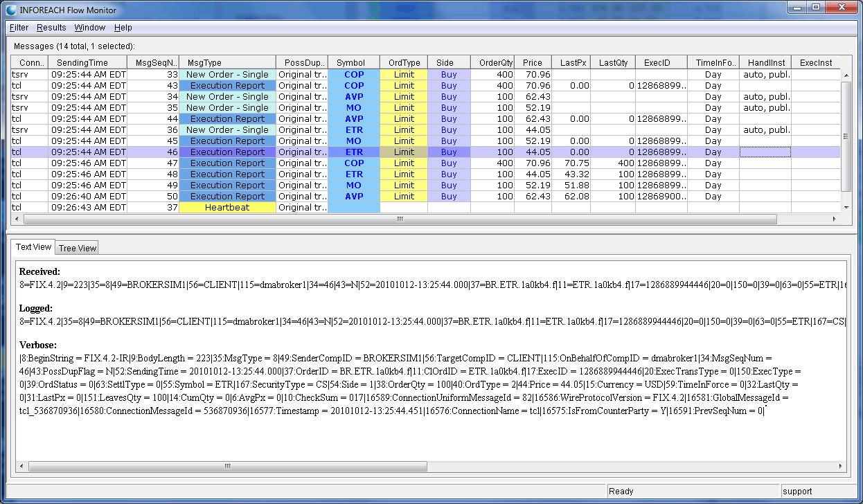Screen dimensions: 863x504
Task: Click the message table's scroll down arrow
Action: point(846,207)
